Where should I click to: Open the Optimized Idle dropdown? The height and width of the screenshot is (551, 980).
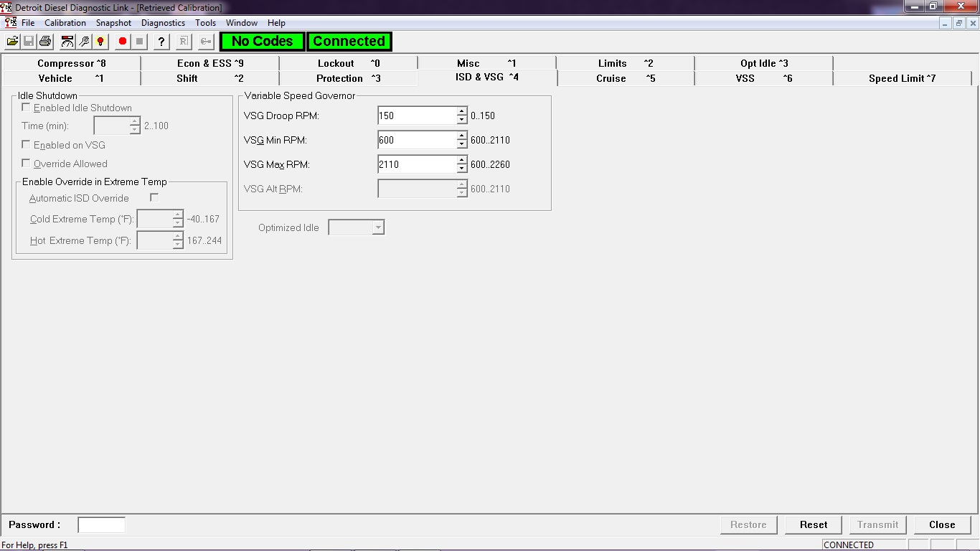pyautogui.click(x=377, y=227)
